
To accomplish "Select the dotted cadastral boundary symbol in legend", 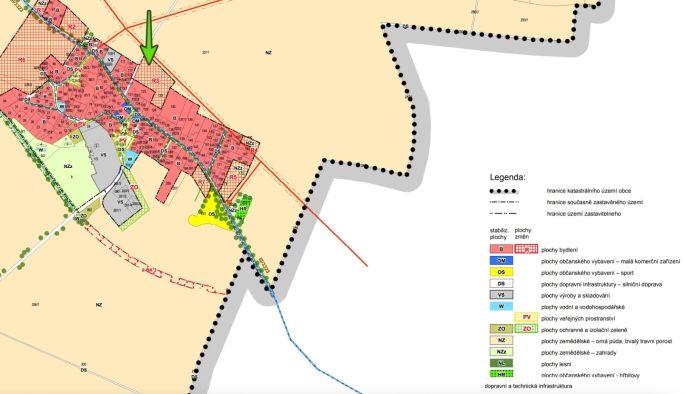I will [504, 191].
